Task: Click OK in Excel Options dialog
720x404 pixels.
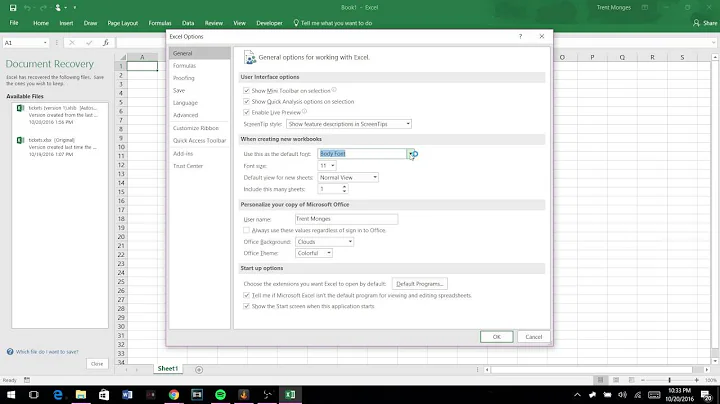Action: [496, 337]
